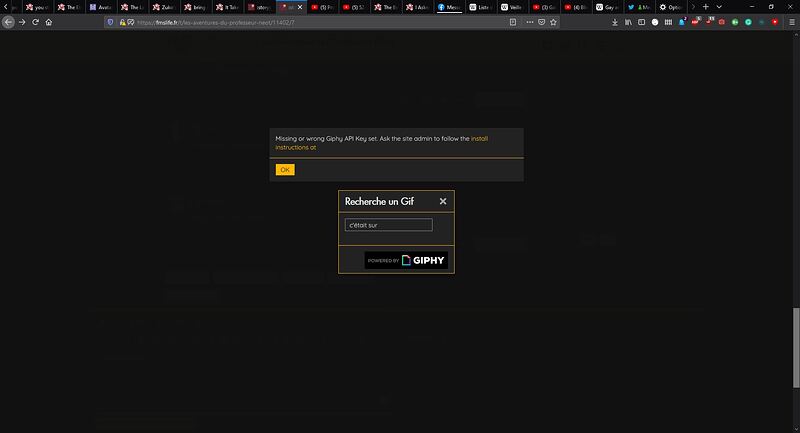Go back to the previous page
The image size is (800, 433).
8,22
